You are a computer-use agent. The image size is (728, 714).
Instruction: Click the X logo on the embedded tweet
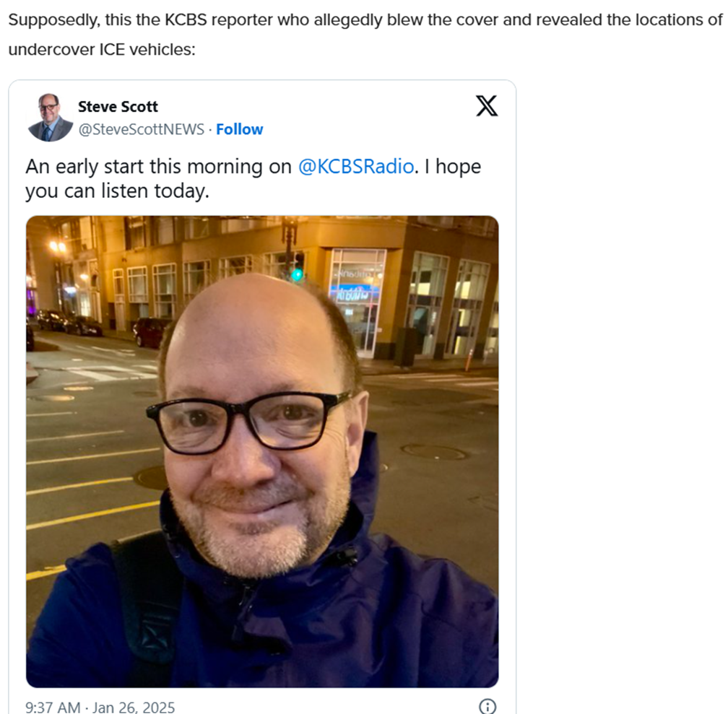click(x=487, y=106)
